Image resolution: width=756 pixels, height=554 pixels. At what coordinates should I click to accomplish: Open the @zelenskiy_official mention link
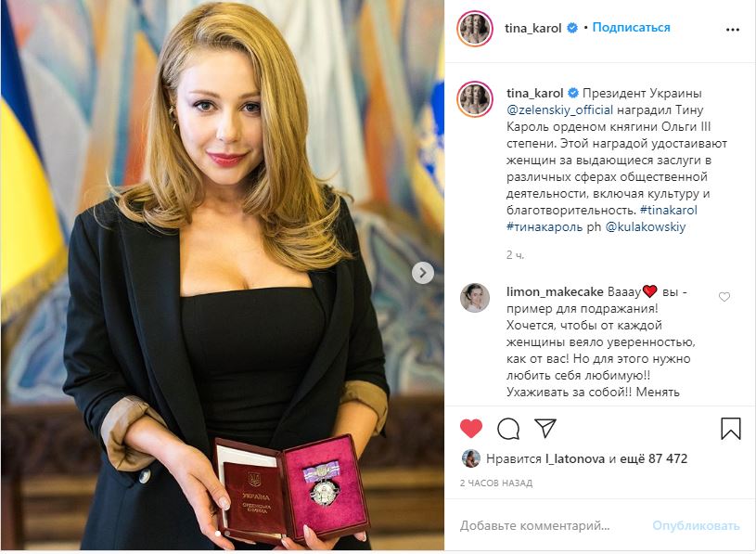559,110
